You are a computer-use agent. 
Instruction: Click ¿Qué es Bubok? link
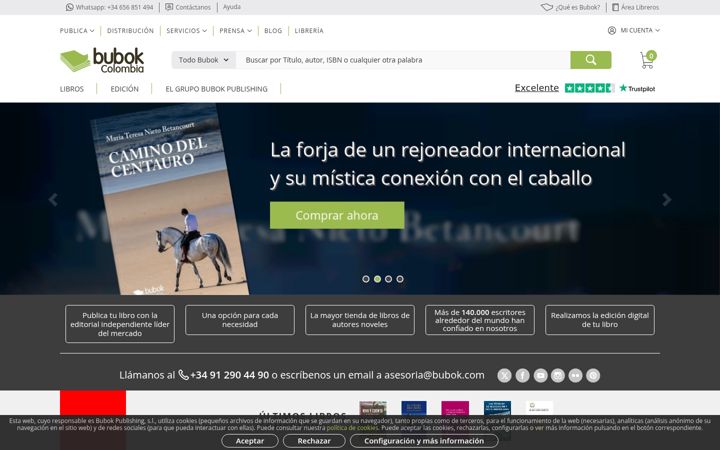(570, 7)
